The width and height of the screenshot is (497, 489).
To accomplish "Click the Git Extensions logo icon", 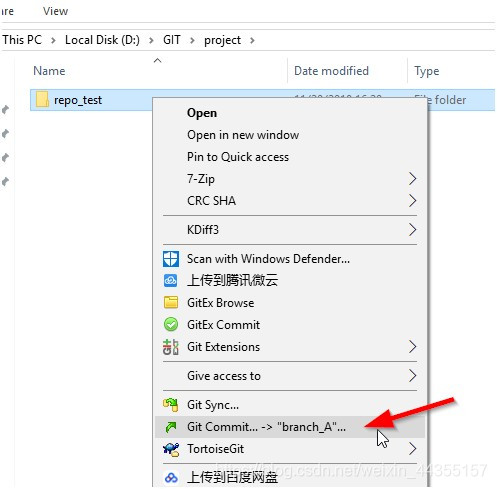I will 171,347.
